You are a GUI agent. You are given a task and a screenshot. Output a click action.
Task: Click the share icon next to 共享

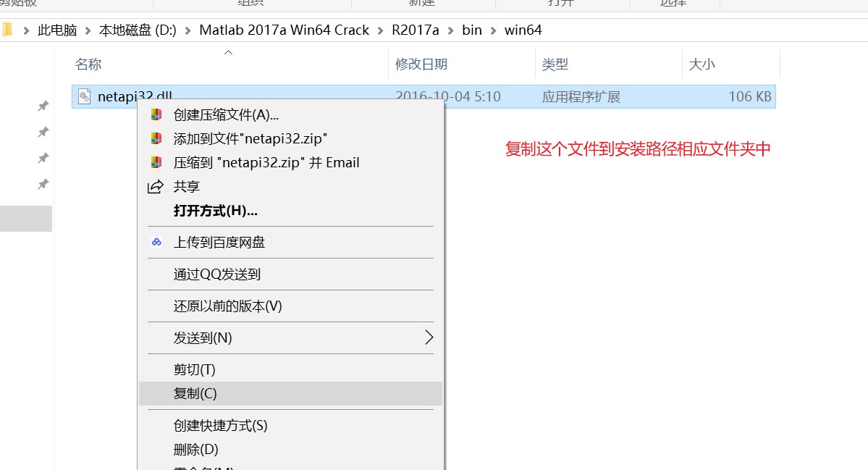click(156, 187)
